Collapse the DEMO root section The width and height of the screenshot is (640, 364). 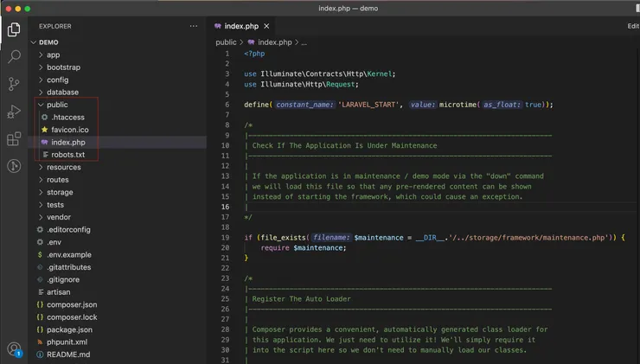(48, 42)
